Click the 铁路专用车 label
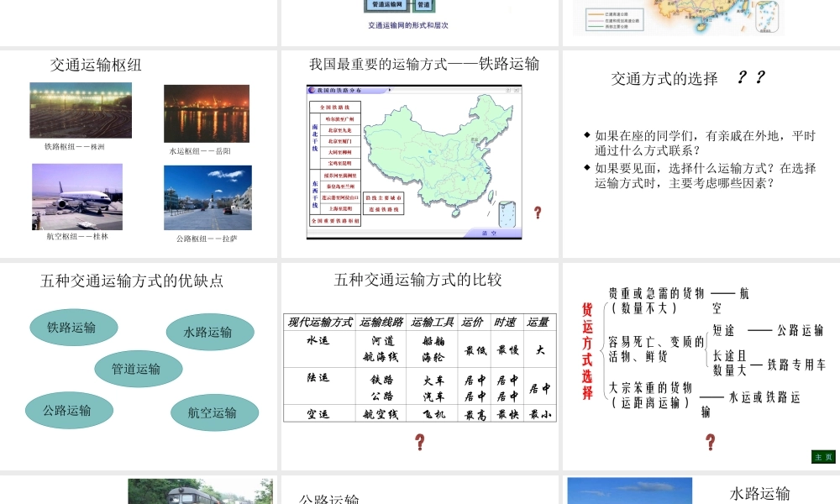 click(796, 365)
